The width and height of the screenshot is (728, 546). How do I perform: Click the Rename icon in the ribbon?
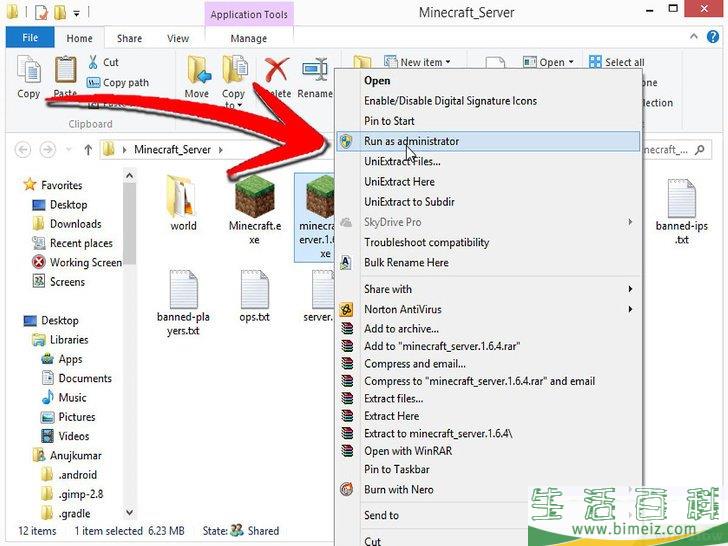pos(316,70)
